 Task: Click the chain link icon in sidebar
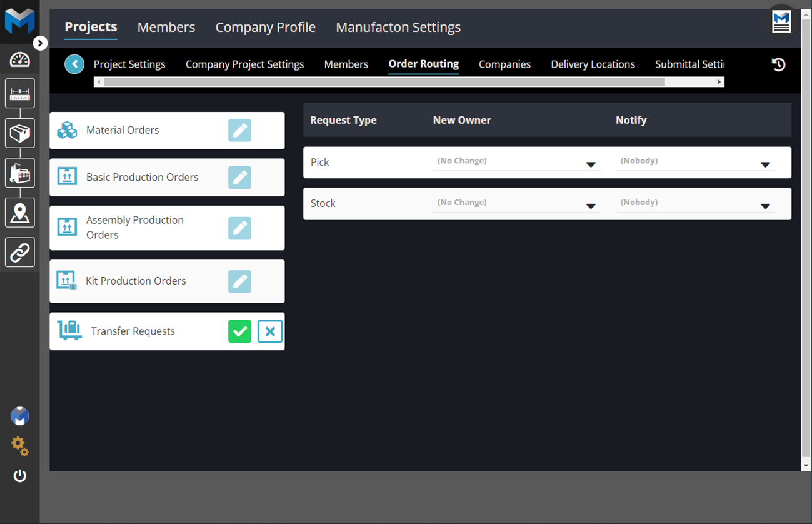coord(20,253)
